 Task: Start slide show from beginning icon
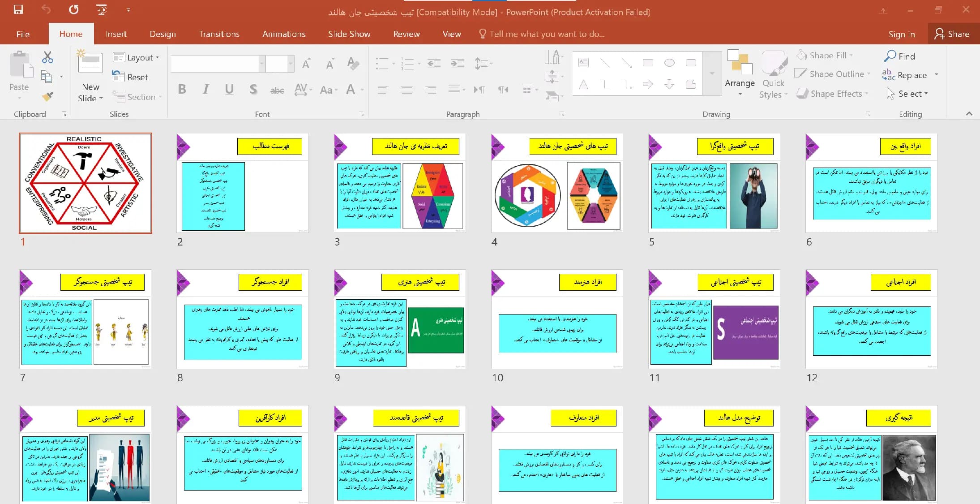coord(102,10)
